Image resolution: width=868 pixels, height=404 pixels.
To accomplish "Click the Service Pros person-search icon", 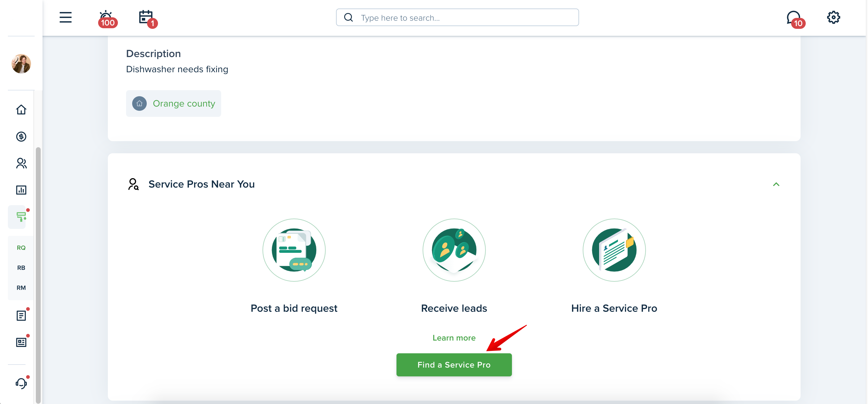I will click(133, 184).
